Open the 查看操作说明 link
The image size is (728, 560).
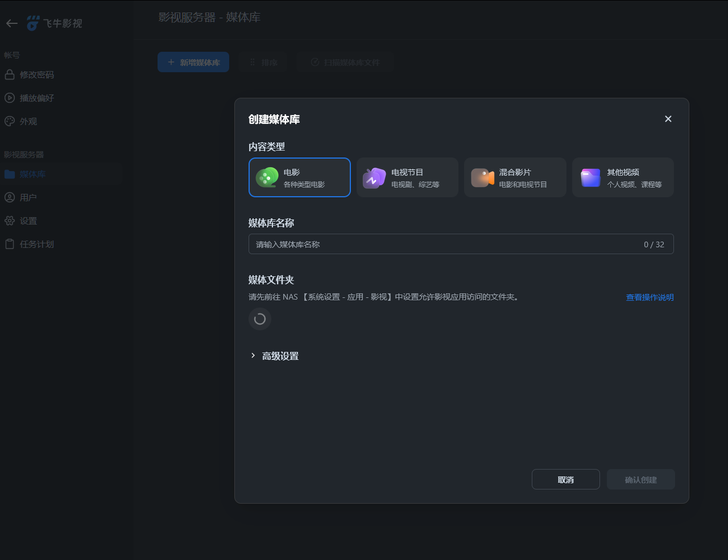pyautogui.click(x=649, y=297)
